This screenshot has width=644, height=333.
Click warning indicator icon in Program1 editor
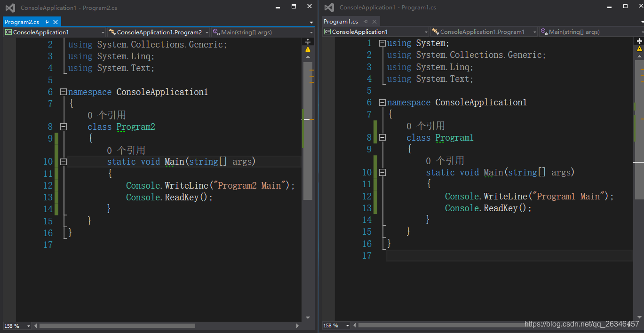click(x=639, y=48)
